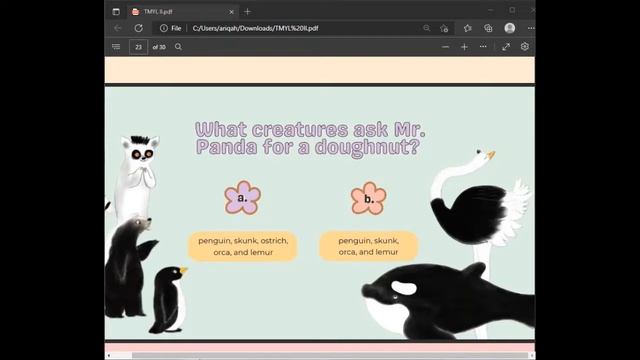Zoom out the PDF

[x=445, y=47]
